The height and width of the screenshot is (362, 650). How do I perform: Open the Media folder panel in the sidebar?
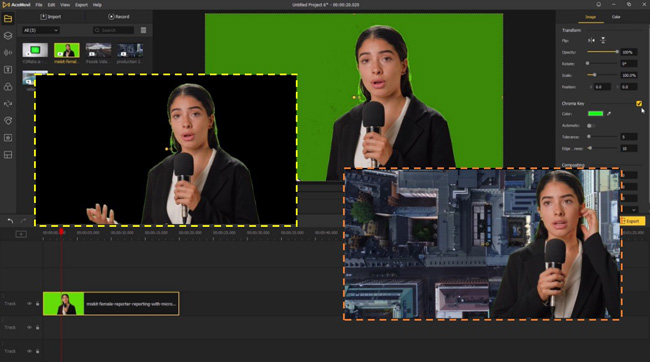[8, 19]
